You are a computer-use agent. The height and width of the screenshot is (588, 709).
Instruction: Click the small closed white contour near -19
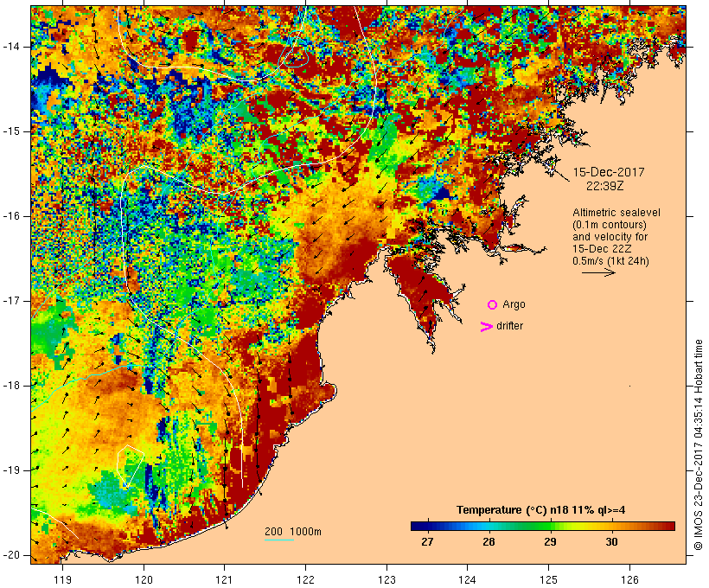coord(131,466)
